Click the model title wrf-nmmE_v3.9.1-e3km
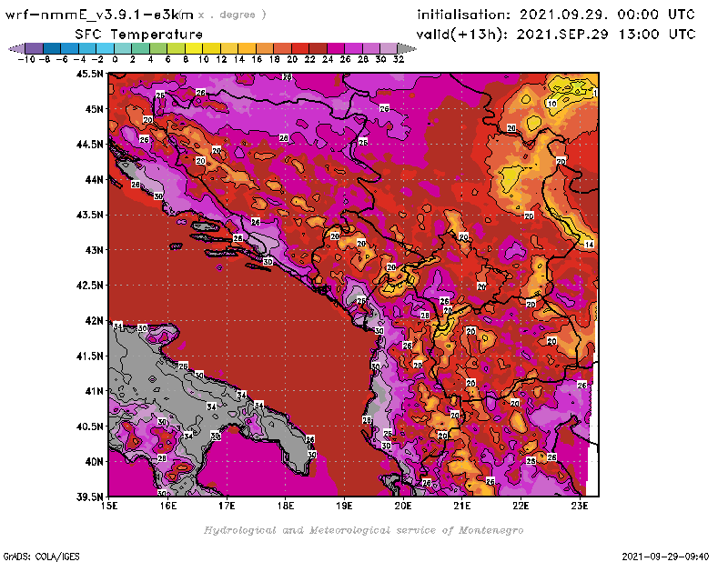728x562 pixels. (x=99, y=15)
